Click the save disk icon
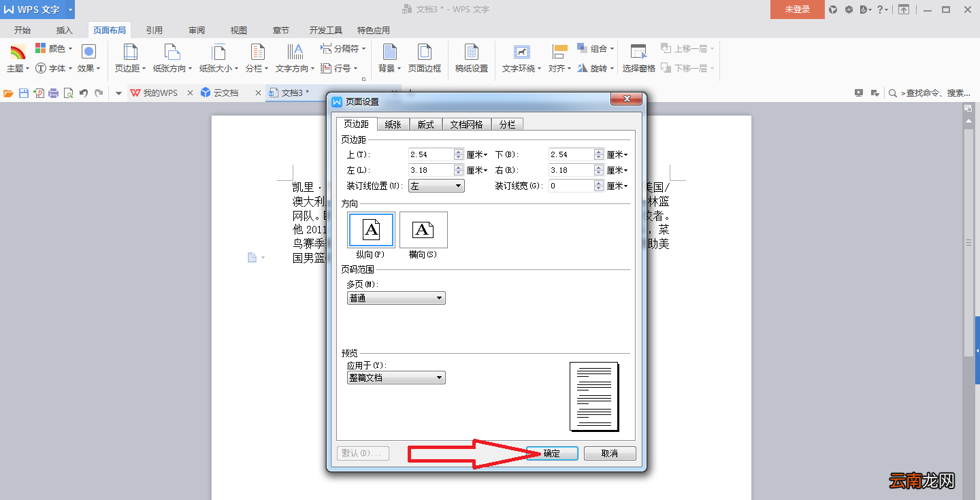Viewport: 980px width, 500px height. [24, 93]
